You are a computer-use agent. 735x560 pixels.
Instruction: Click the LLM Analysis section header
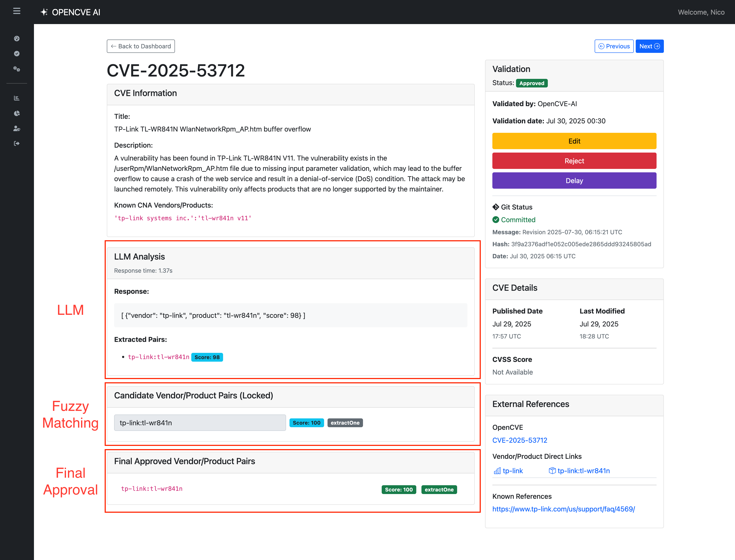139,257
